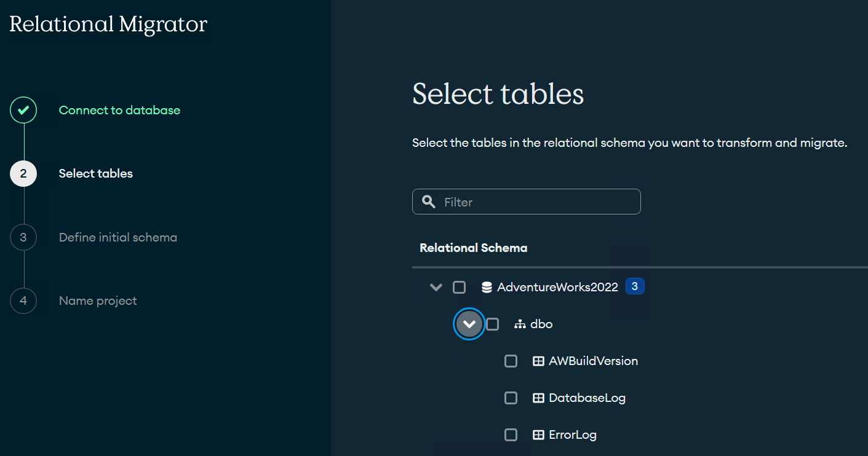868x456 pixels.
Task: Check the ErrorLog table checkbox
Action: click(x=511, y=435)
